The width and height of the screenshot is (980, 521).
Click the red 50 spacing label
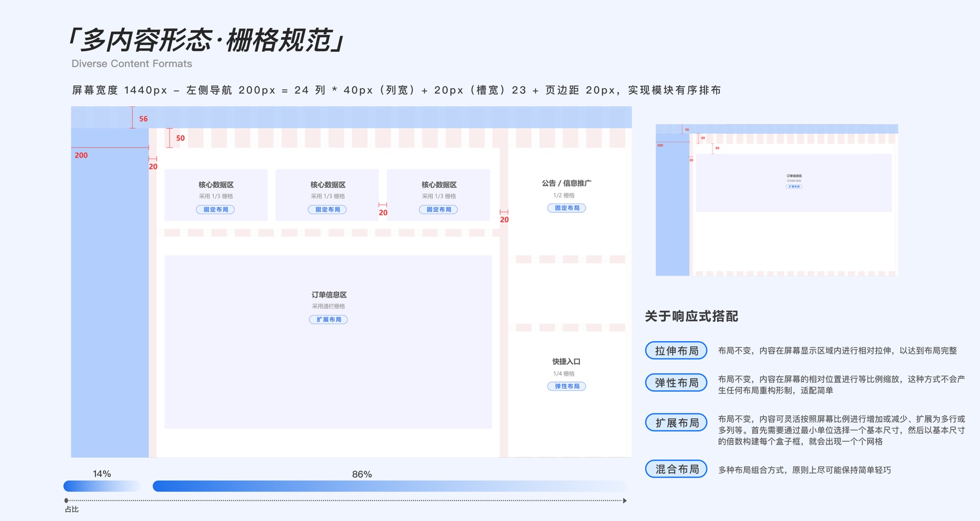tap(180, 138)
